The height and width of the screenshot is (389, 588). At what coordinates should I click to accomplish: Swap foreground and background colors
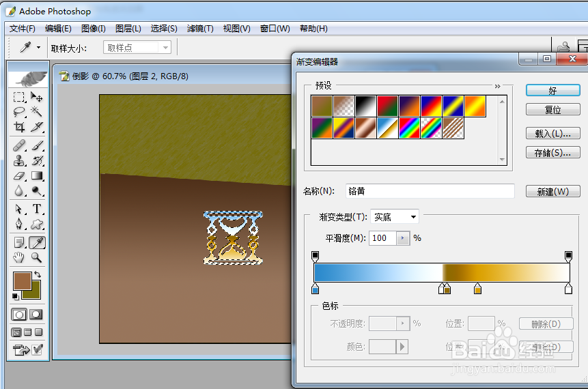point(38,274)
